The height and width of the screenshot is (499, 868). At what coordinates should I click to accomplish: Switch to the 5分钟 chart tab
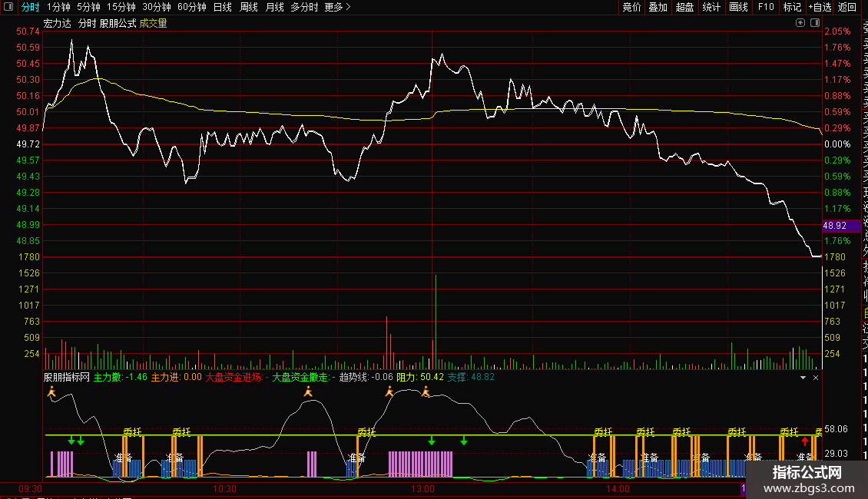point(89,8)
